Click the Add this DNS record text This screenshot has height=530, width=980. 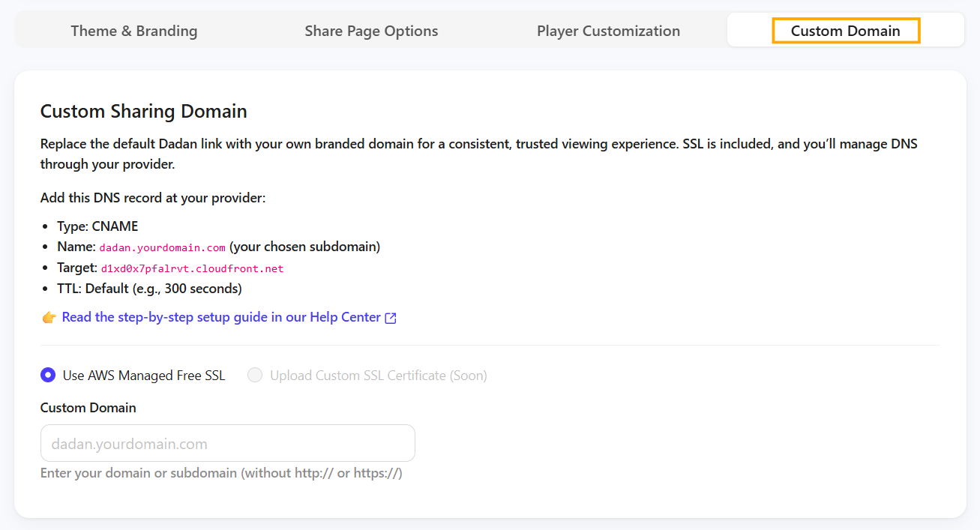pos(153,198)
